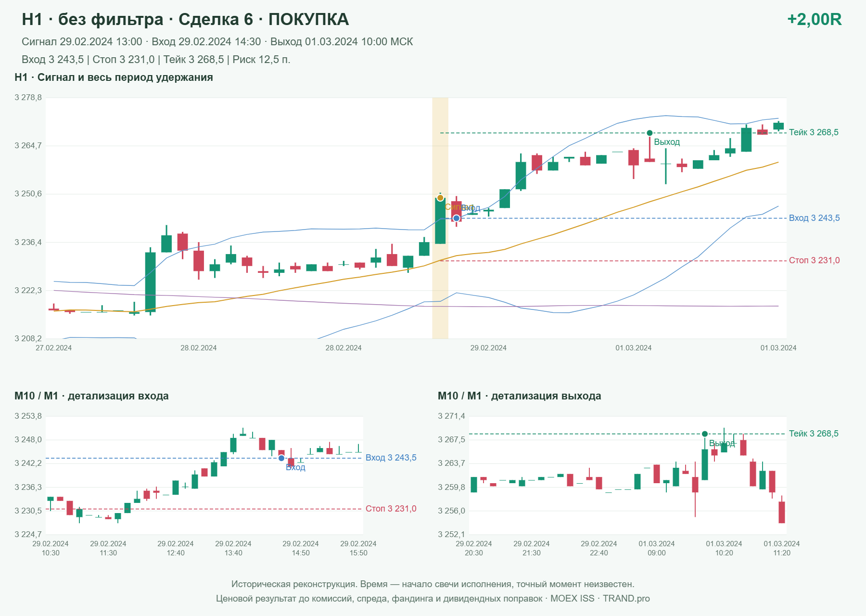This screenshot has width=866, height=616.
Task: Click the 'Вход 3 243,5' label on H1 chart
Action: (x=814, y=218)
